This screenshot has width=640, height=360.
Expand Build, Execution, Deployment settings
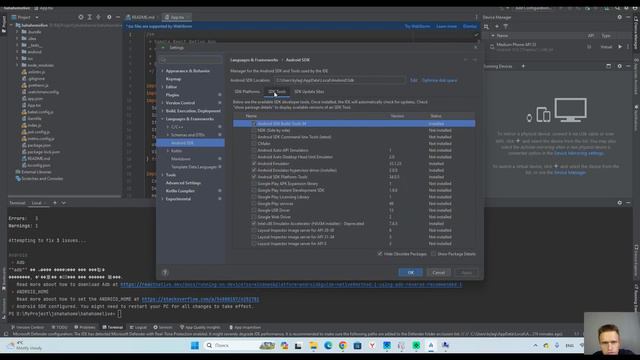162,111
